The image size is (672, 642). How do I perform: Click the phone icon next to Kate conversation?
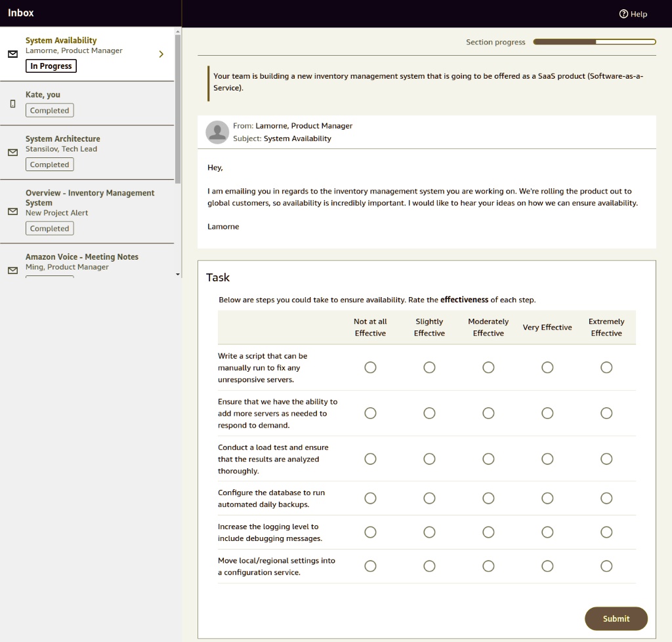[11, 103]
